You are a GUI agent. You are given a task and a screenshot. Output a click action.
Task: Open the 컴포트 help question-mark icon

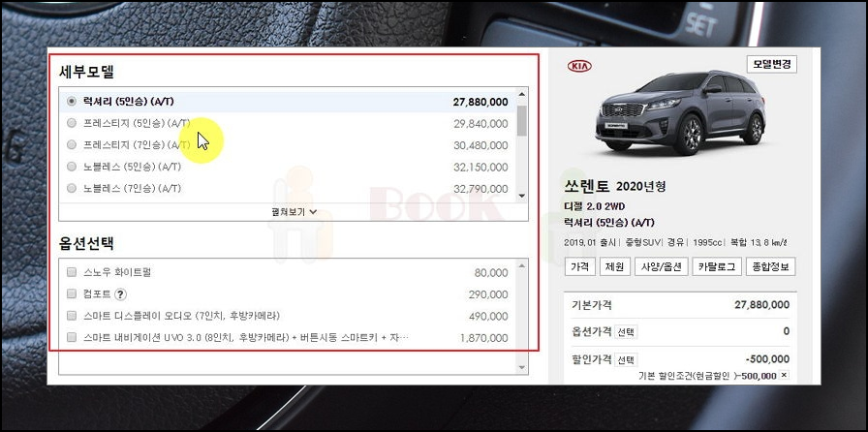tap(120, 294)
